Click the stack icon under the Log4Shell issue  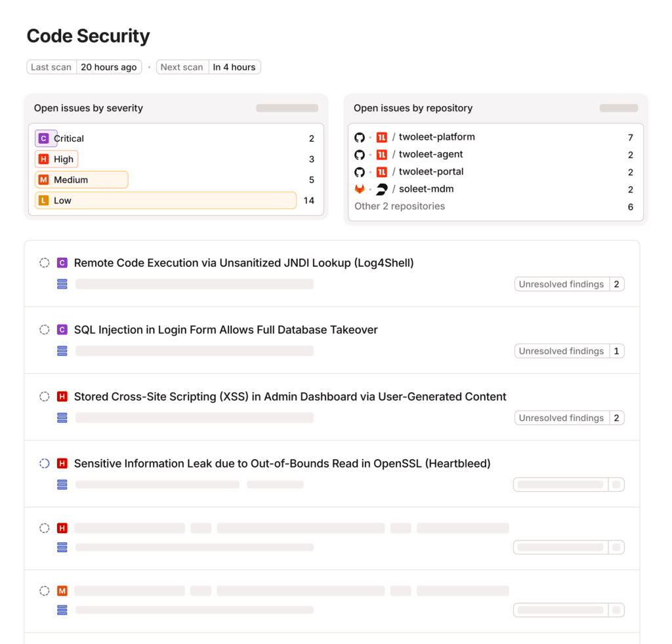[62, 284]
